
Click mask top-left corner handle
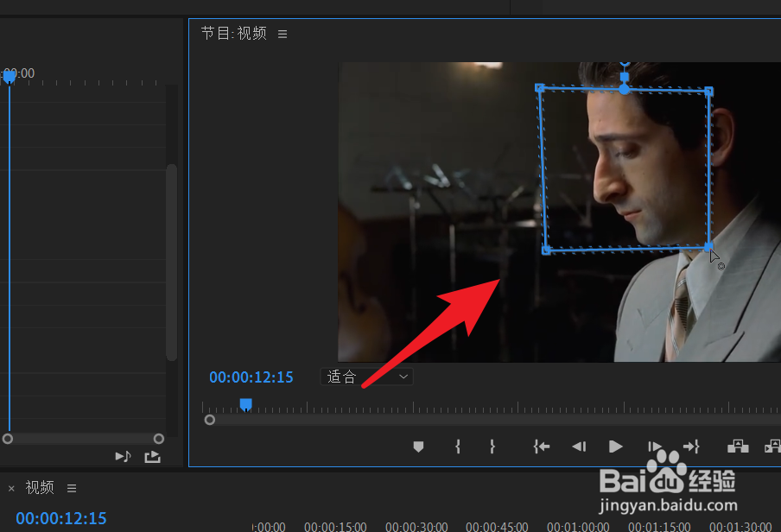click(x=539, y=88)
